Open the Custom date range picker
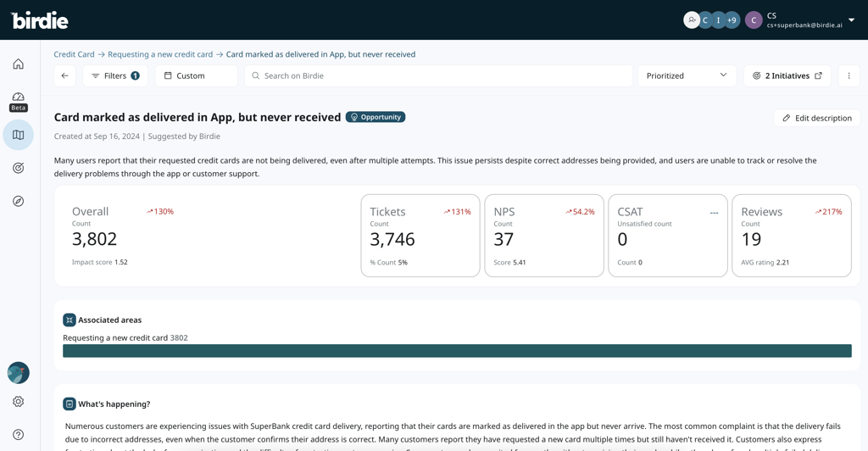 point(196,75)
